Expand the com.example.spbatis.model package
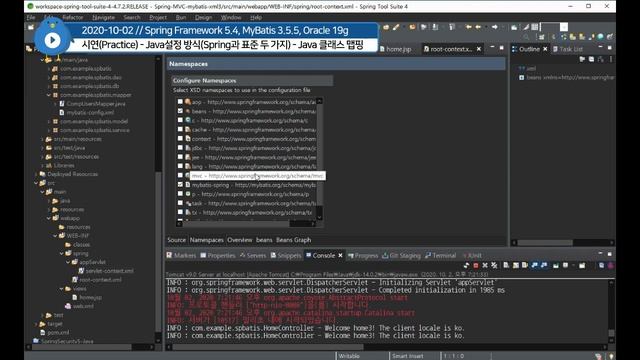Viewport: 640px width, 360px height. [x=49, y=122]
